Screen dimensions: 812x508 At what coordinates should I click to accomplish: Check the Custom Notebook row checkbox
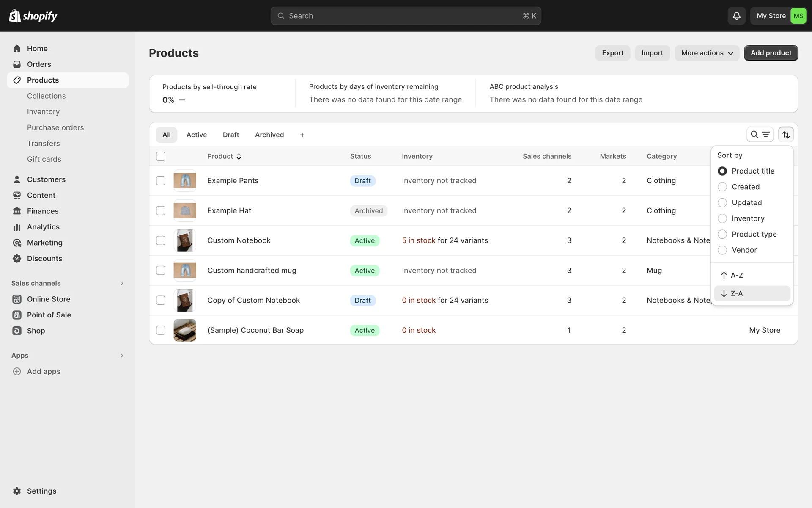click(161, 240)
